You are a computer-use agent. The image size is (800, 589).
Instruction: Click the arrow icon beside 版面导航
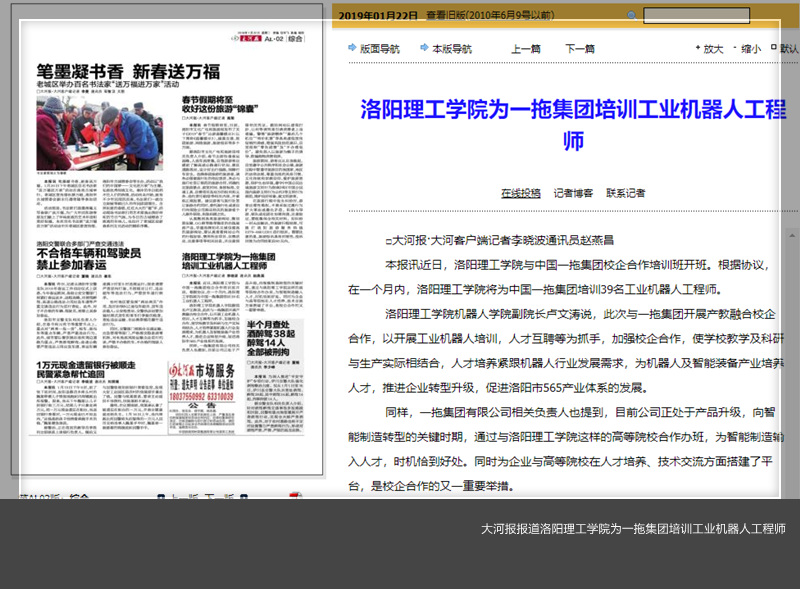click(x=351, y=47)
